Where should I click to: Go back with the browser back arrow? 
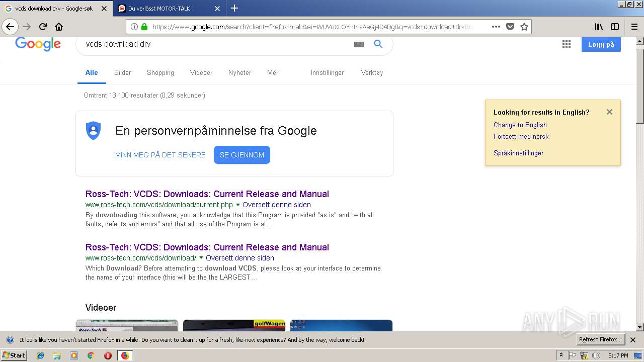[x=10, y=27]
